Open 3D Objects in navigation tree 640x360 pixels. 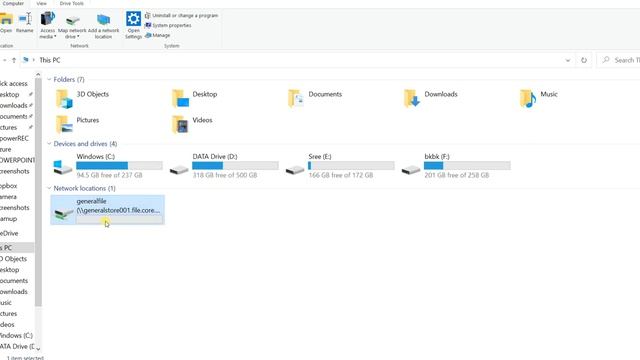click(13, 259)
